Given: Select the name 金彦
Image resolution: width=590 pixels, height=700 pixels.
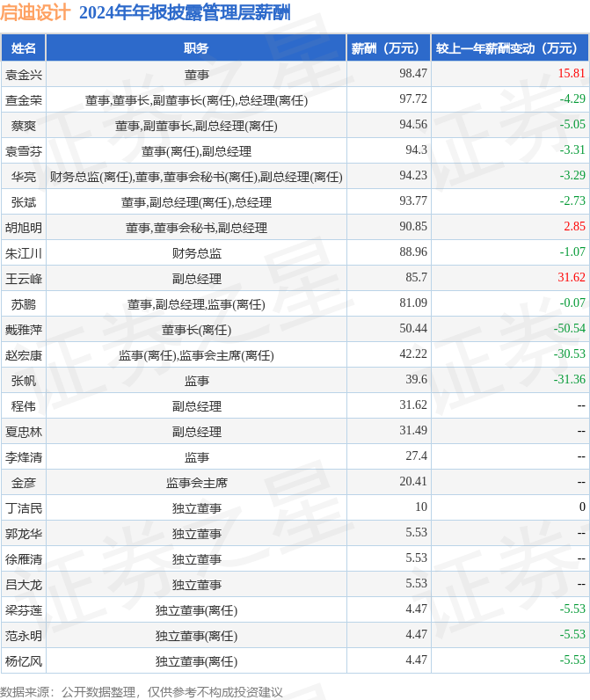Looking at the screenshot, I should click(23, 482).
